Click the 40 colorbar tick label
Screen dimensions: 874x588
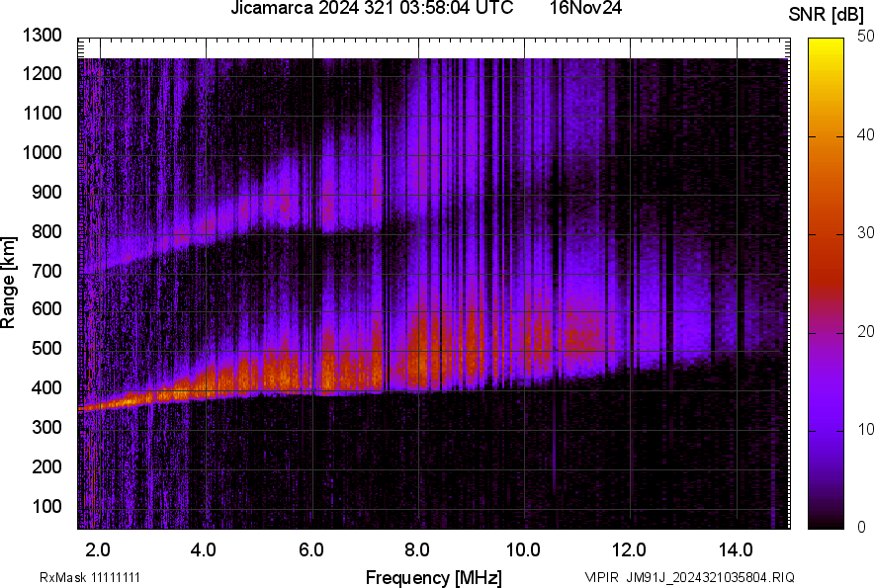(x=865, y=134)
